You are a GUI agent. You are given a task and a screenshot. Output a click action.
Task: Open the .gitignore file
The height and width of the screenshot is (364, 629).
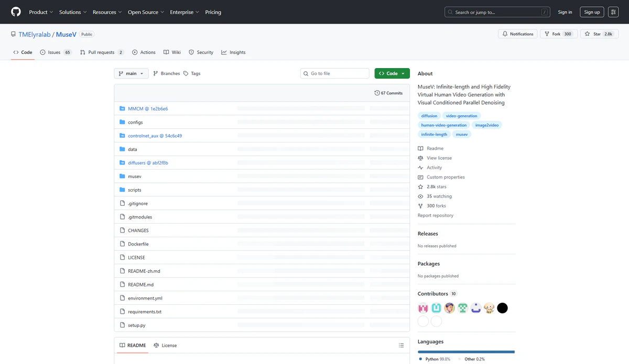pyautogui.click(x=138, y=204)
